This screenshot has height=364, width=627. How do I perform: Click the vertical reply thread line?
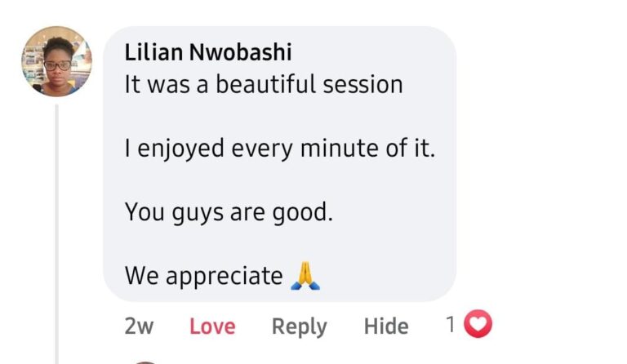[x=57, y=234]
